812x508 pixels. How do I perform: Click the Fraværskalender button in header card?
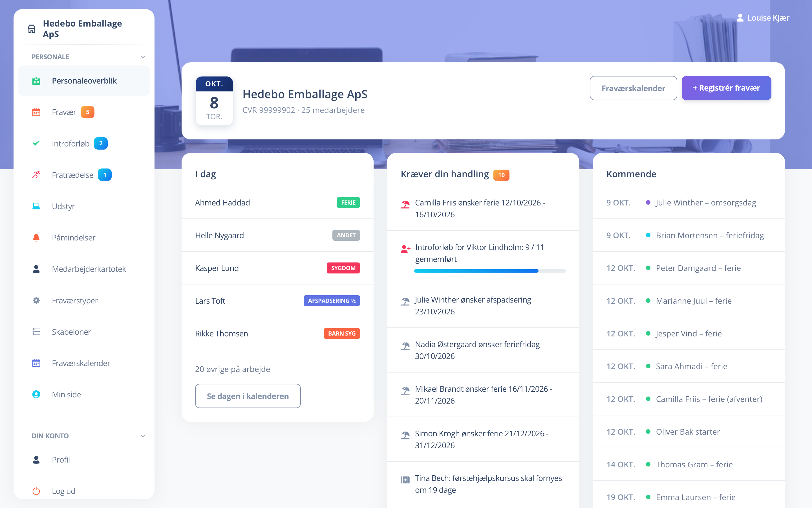pyautogui.click(x=633, y=88)
